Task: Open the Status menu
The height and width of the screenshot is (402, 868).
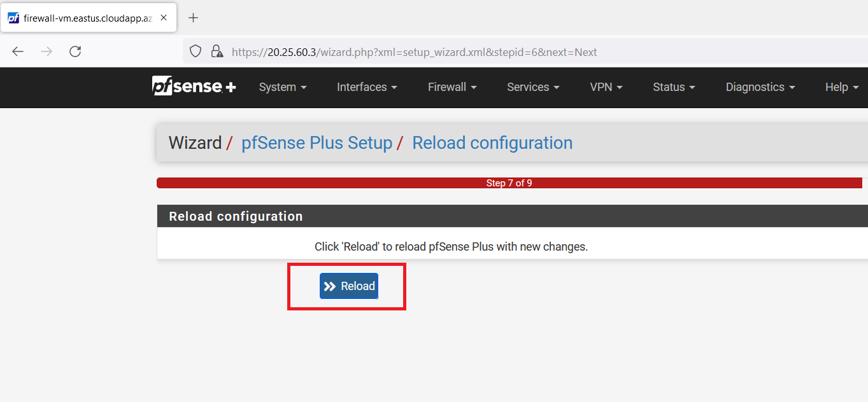Action: point(674,87)
